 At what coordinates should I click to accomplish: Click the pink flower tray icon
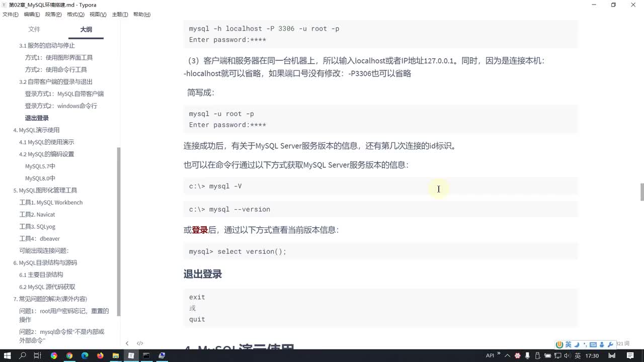tap(517, 355)
